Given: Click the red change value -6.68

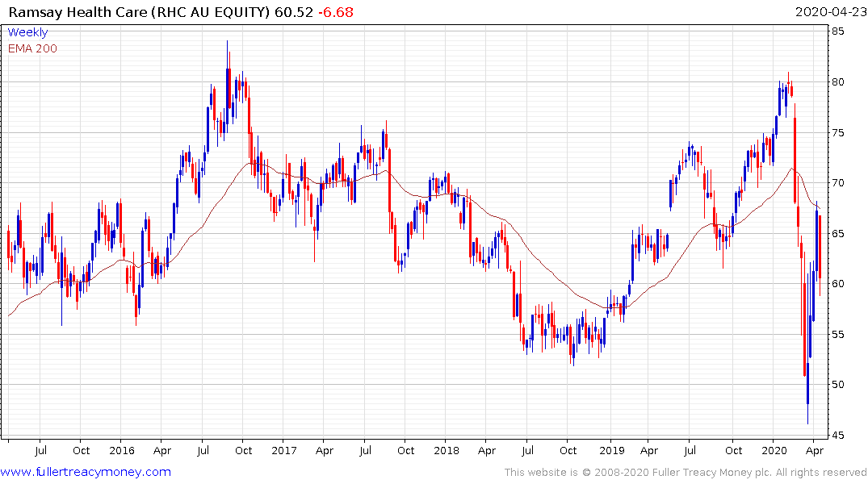Looking at the screenshot, I should tap(335, 12).
